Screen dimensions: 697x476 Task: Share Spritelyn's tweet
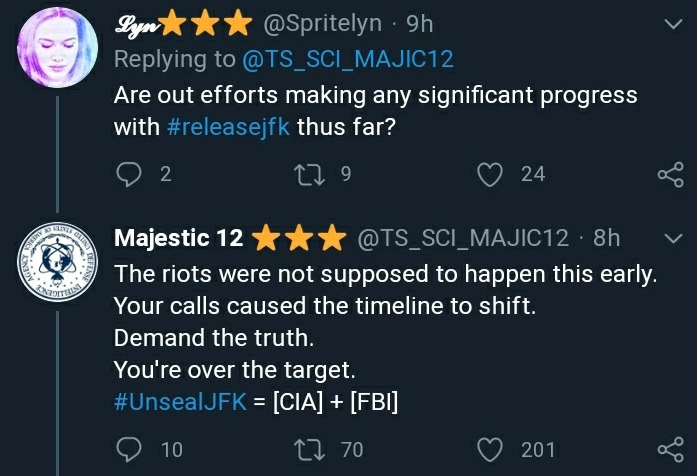pyautogui.click(x=669, y=175)
